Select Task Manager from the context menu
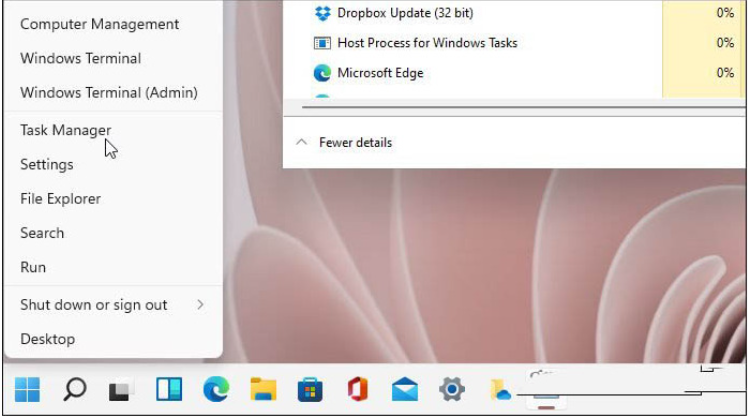748x416 pixels. (66, 130)
